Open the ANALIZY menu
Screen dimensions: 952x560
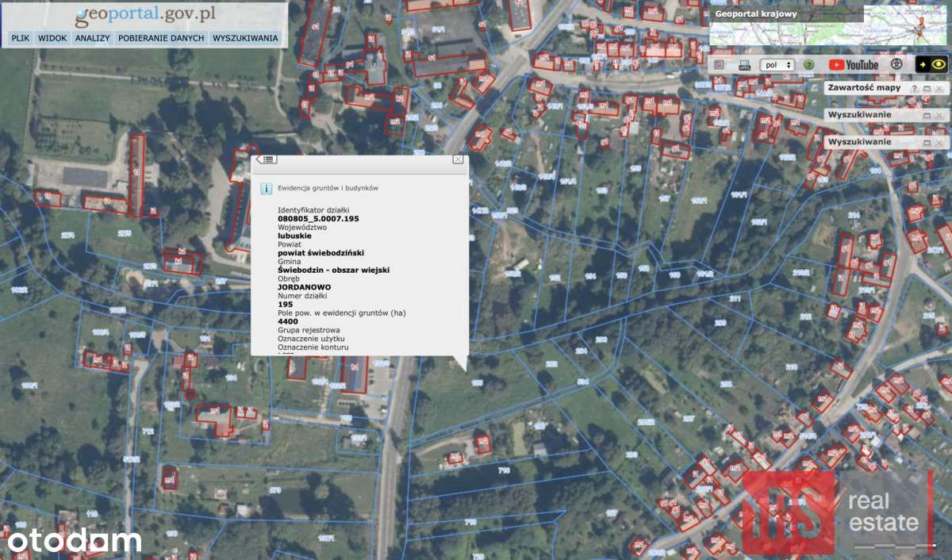[x=92, y=38]
